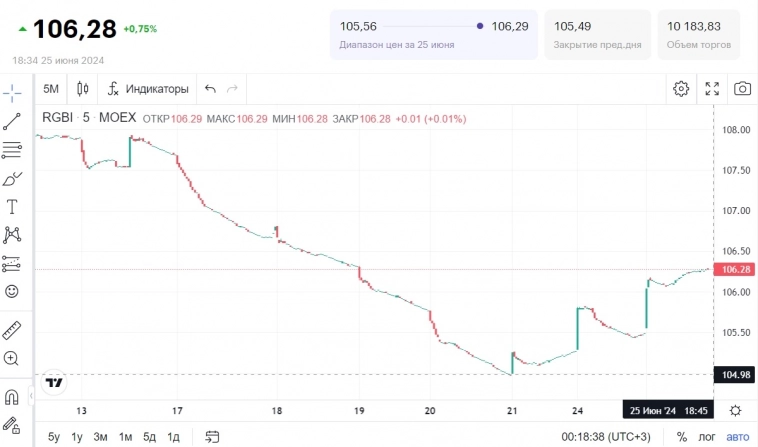
Task: Click the zoom in magnifier tool
Action: (x=12, y=358)
